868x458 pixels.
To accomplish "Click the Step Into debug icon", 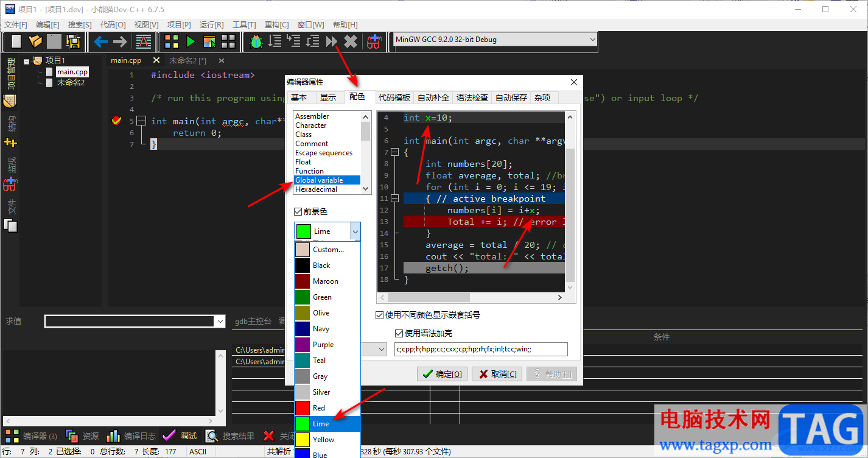I will point(294,41).
